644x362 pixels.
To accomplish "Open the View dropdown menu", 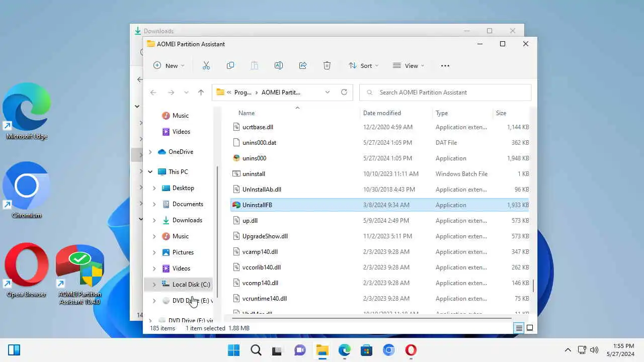I will (x=409, y=65).
